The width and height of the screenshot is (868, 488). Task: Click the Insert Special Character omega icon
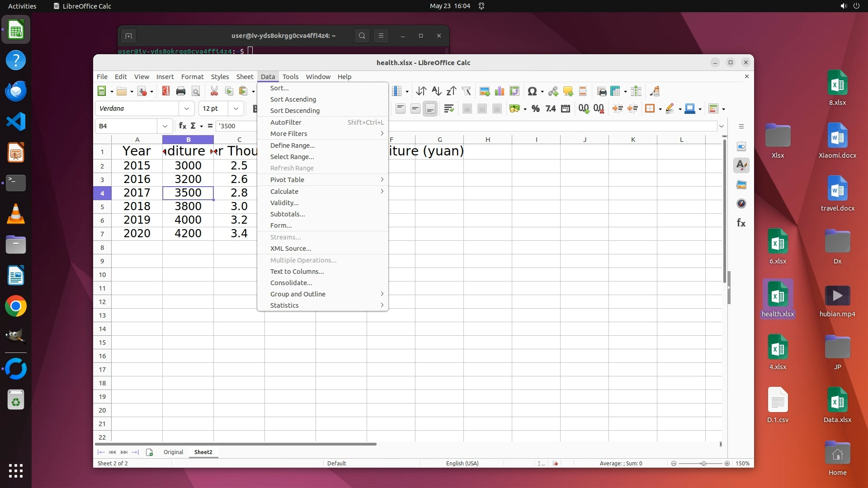coord(532,91)
